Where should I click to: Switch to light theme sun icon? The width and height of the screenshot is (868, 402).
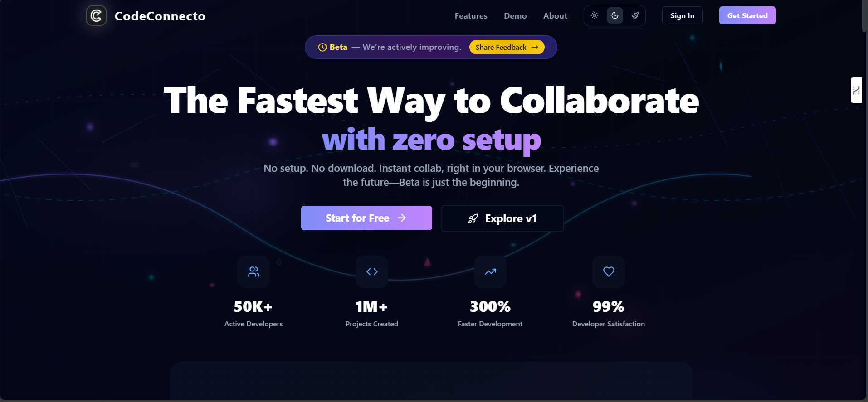(595, 15)
